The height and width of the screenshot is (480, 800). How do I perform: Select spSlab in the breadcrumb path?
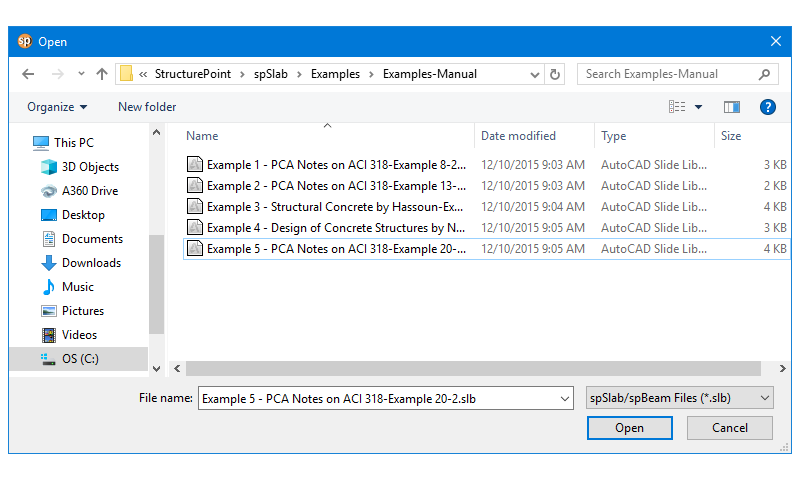coord(271,74)
